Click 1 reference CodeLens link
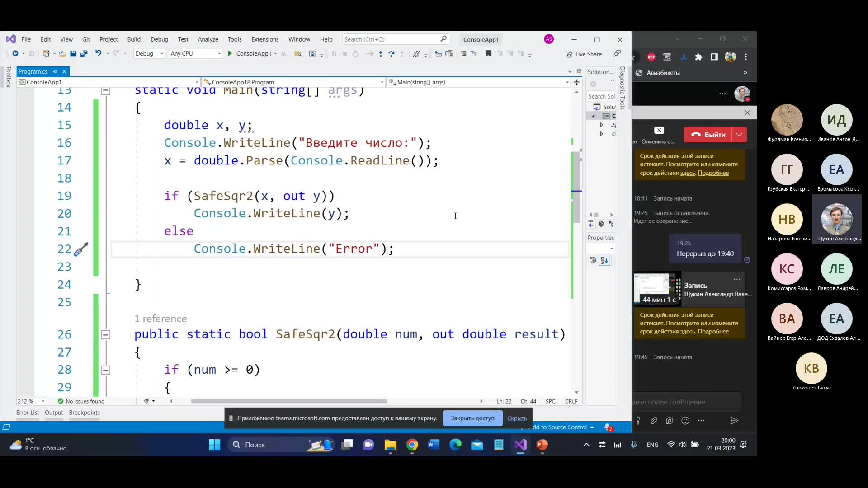Image resolution: width=868 pixels, height=488 pixels. pos(160,319)
